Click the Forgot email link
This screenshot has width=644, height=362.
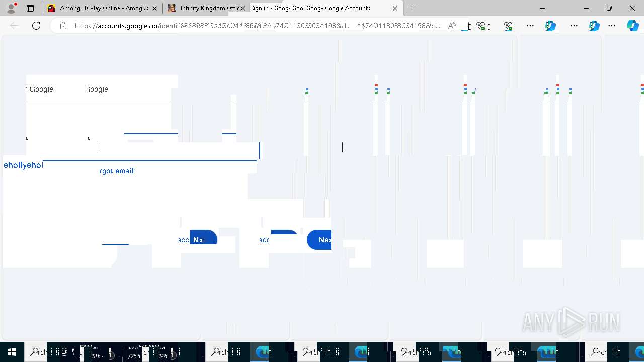[117, 171]
